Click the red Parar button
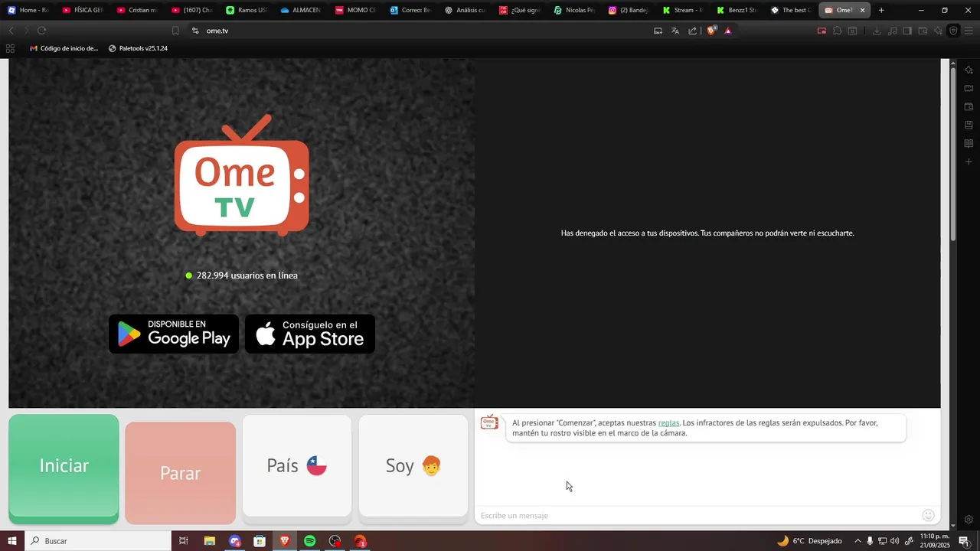The height and width of the screenshot is (551, 980). (x=180, y=473)
